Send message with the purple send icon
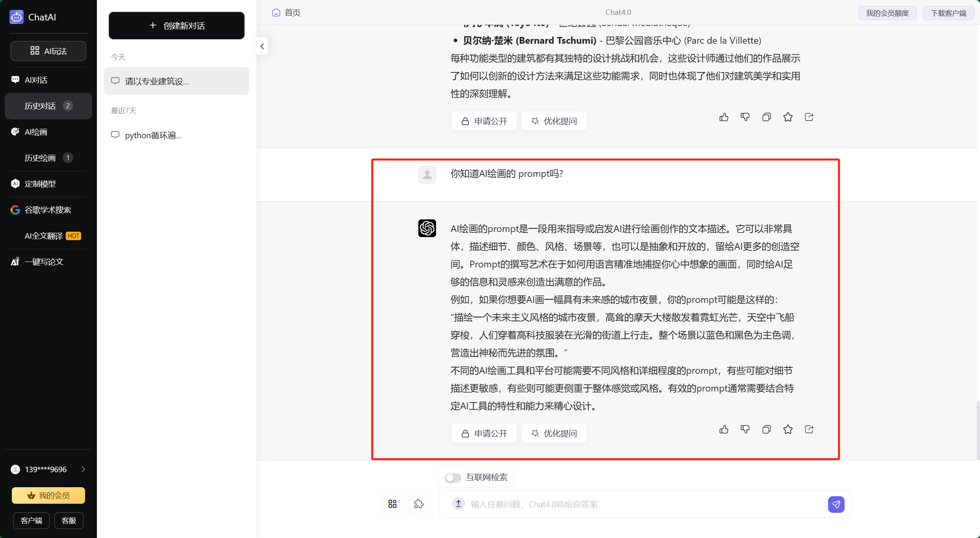 (836, 504)
